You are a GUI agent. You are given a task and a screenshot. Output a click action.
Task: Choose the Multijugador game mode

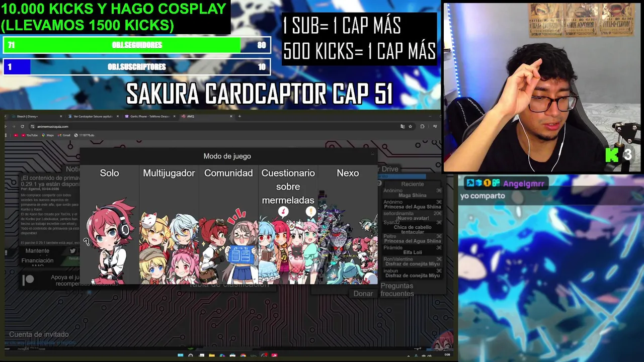pyautogui.click(x=169, y=225)
